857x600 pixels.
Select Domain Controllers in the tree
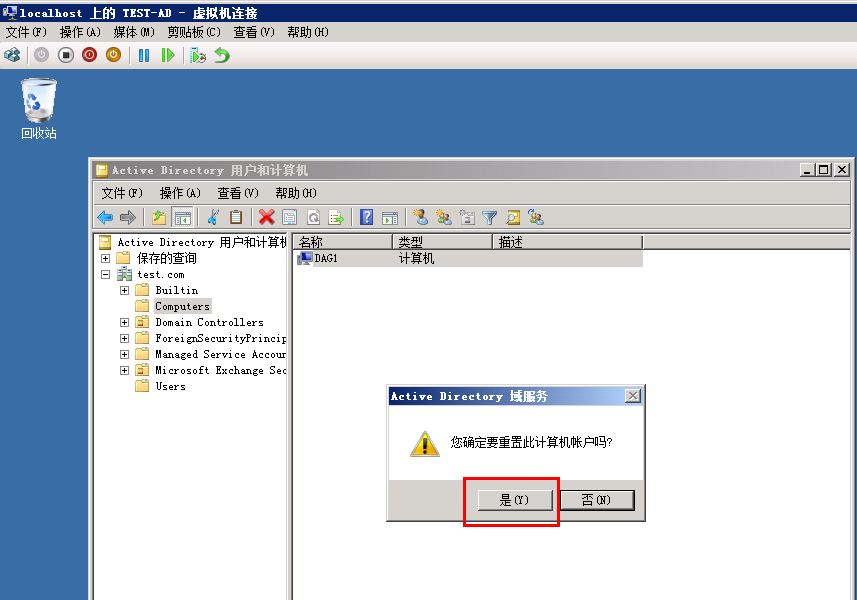(209, 322)
